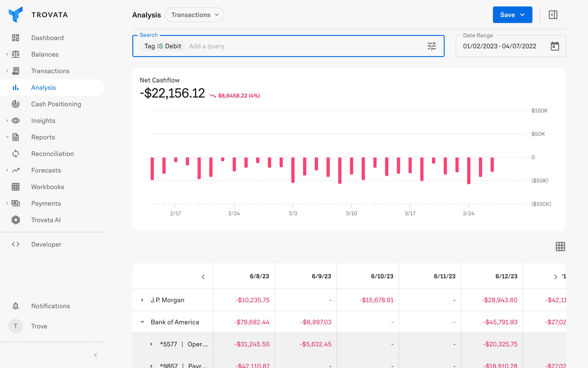Expand the J.P. Morgan row
Image resolution: width=588 pixels, height=368 pixels.
tap(142, 300)
